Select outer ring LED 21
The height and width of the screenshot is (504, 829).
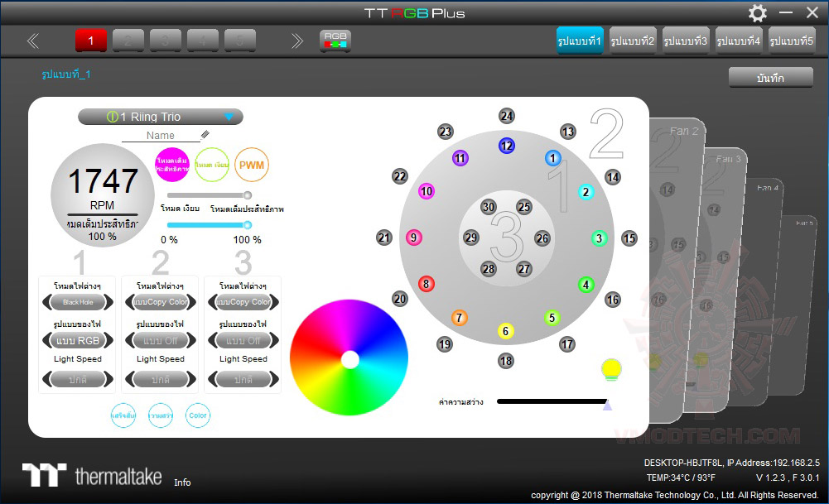coord(383,238)
